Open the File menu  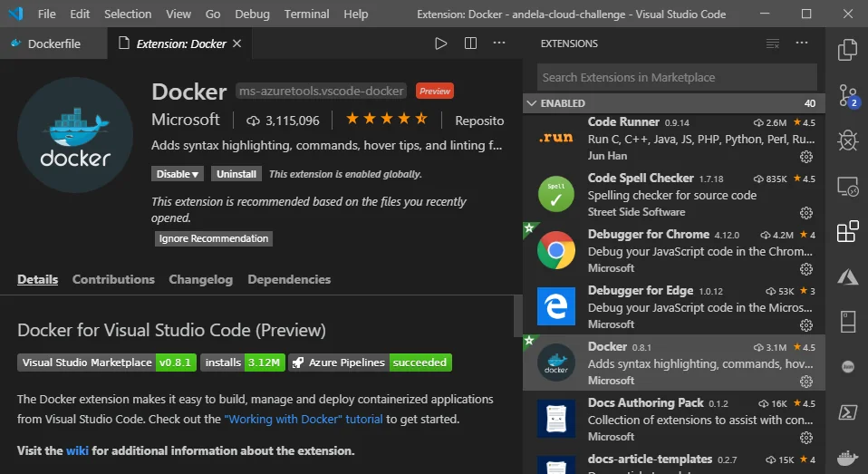(x=46, y=14)
